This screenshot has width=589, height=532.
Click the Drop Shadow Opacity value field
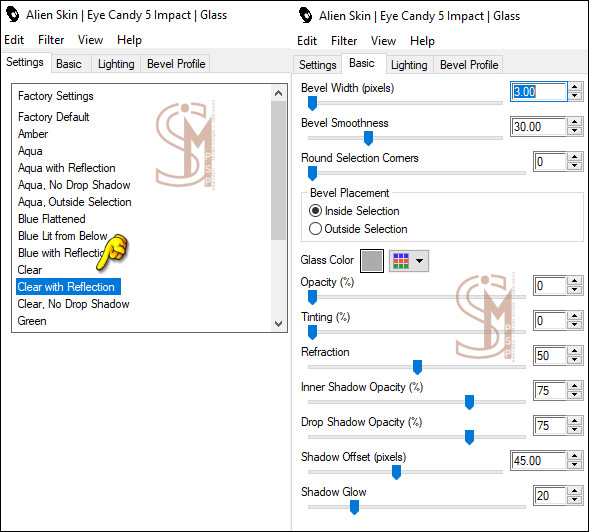550,426
